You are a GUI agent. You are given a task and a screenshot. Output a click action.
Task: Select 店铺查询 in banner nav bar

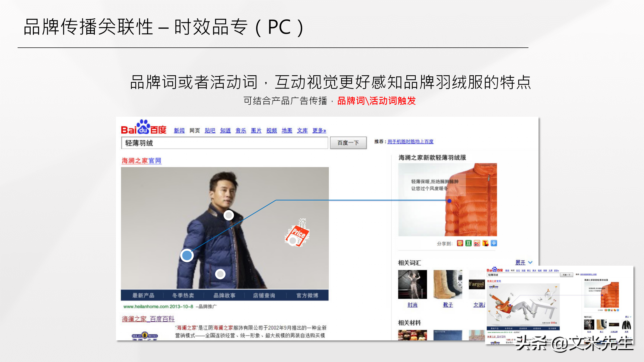coord(264,295)
